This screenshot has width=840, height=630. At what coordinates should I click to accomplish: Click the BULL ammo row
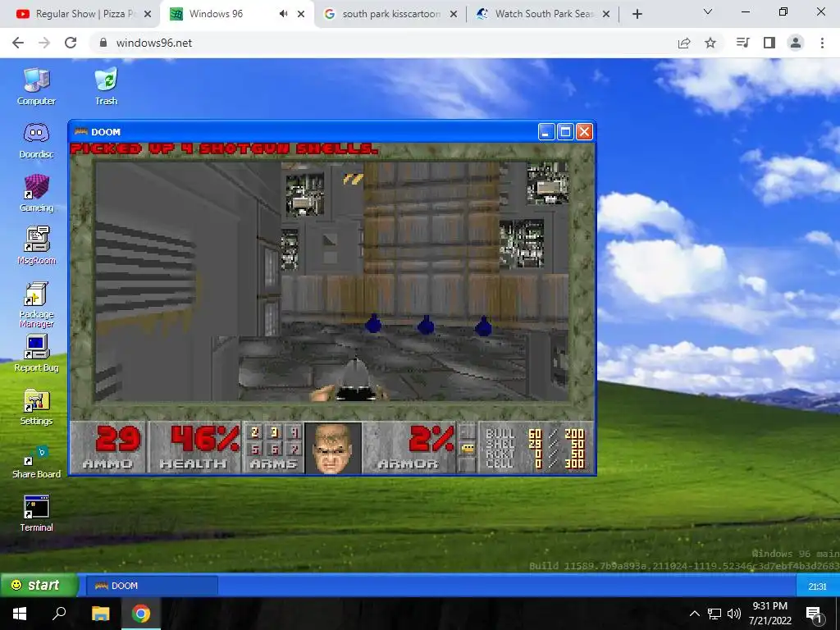pyautogui.click(x=535, y=433)
